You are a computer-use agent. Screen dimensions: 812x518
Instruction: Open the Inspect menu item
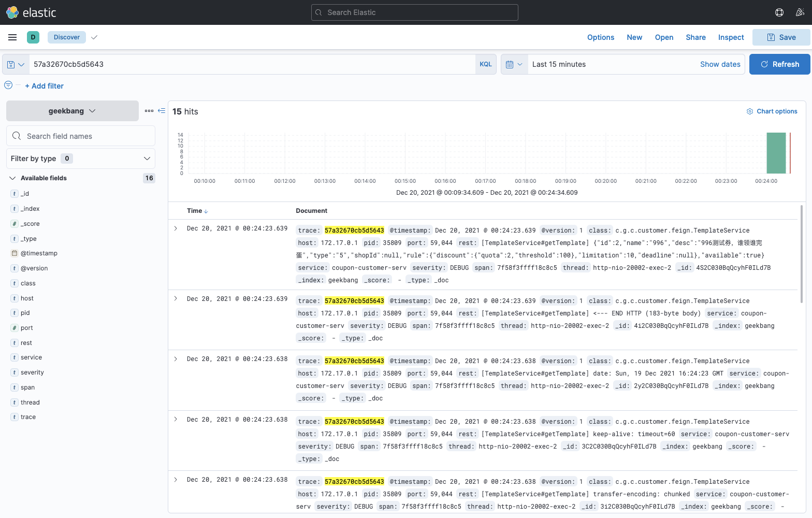click(731, 37)
